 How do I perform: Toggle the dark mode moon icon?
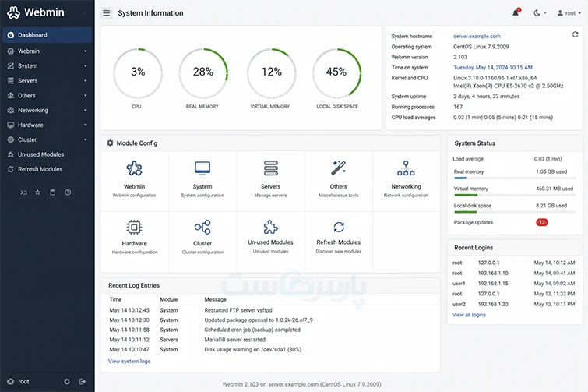tap(539, 13)
